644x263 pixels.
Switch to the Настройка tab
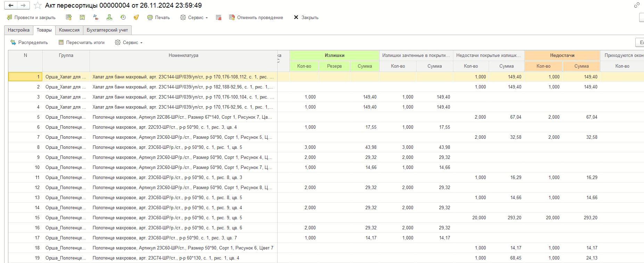(x=19, y=30)
